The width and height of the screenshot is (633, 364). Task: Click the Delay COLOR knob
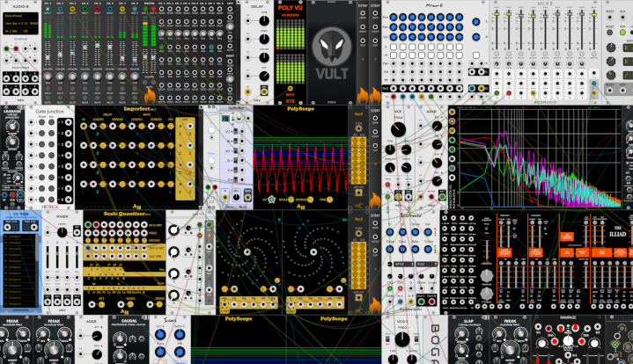click(x=264, y=57)
